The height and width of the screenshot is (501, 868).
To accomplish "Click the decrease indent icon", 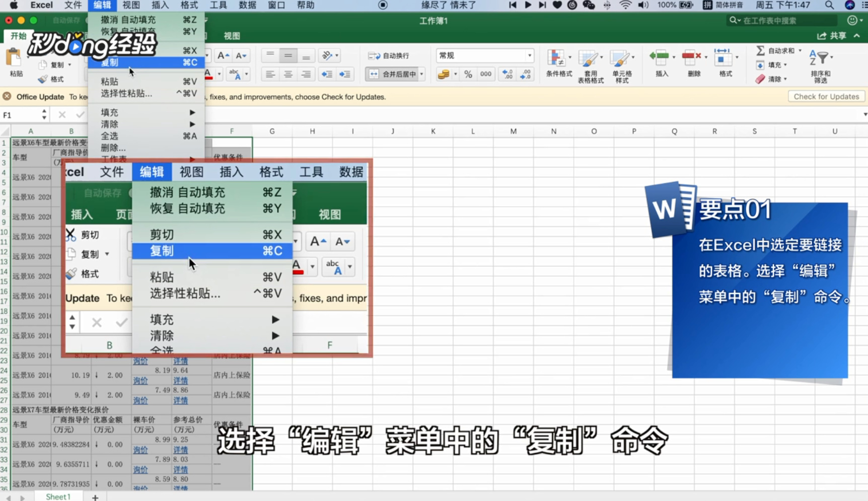I will point(327,74).
